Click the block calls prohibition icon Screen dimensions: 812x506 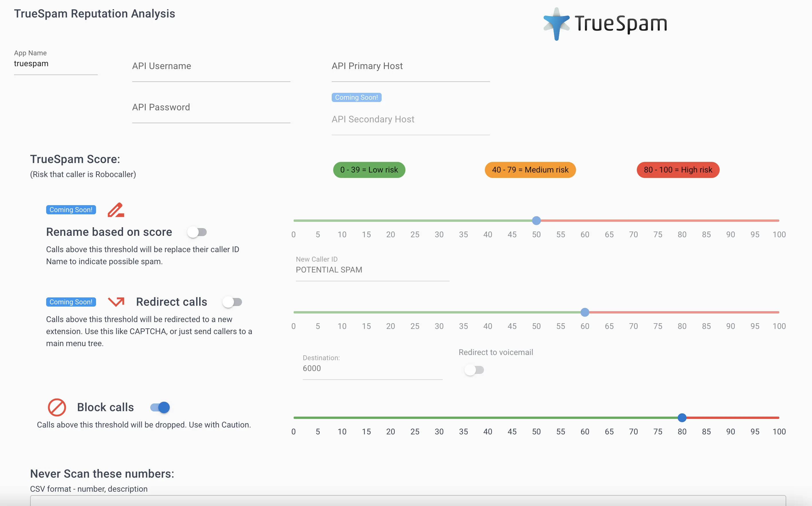point(57,407)
